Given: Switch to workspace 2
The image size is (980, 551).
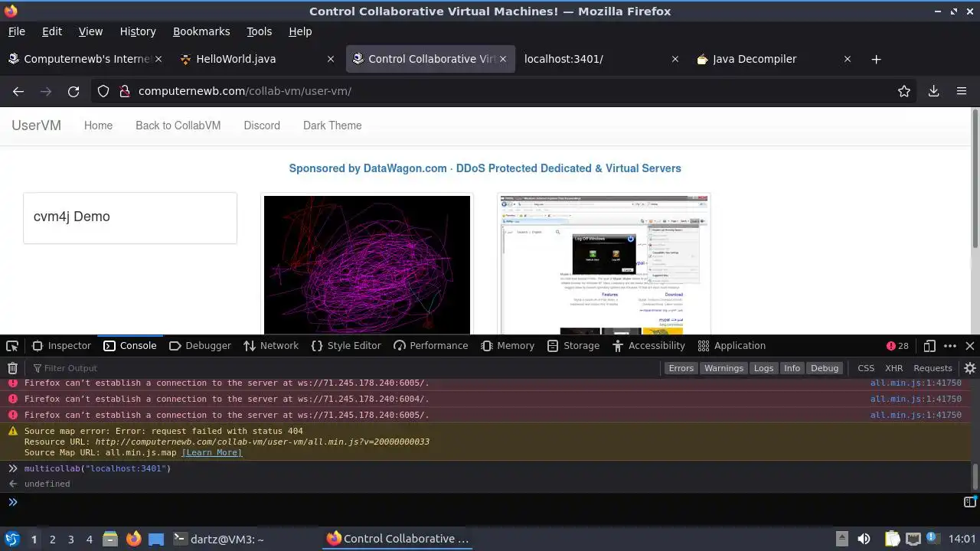Looking at the screenshot, I should (52, 539).
